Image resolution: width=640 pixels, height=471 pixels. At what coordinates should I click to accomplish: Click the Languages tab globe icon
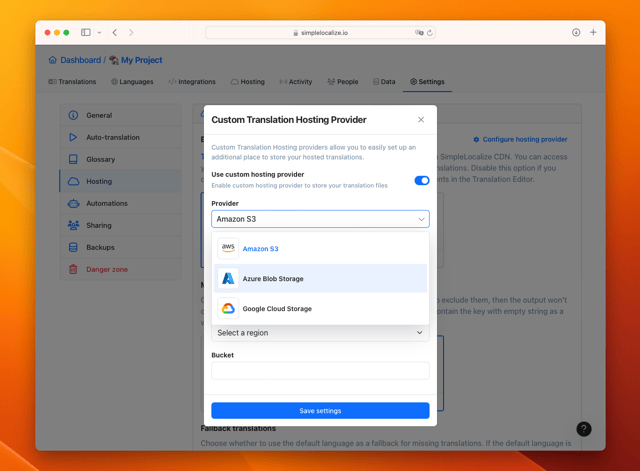(114, 82)
